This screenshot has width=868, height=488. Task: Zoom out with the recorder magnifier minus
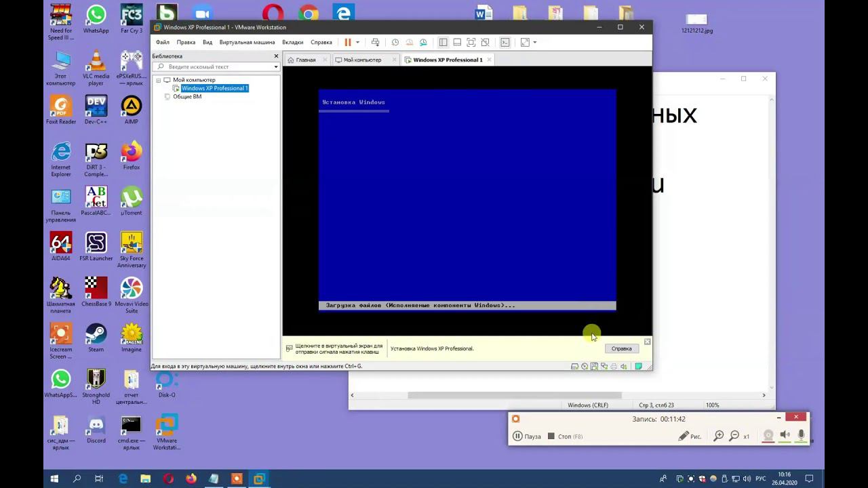[x=734, y=436]
